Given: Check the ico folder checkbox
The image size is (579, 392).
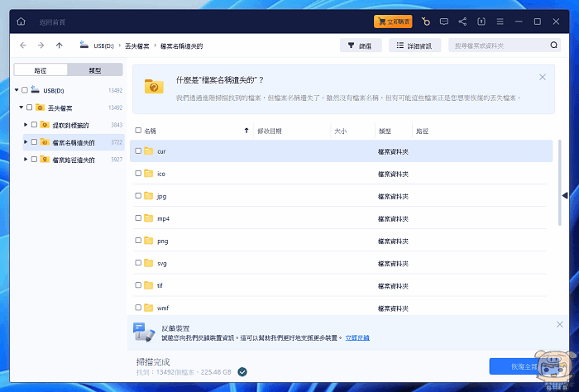Looking at the screenshot, I should [138, 173].
